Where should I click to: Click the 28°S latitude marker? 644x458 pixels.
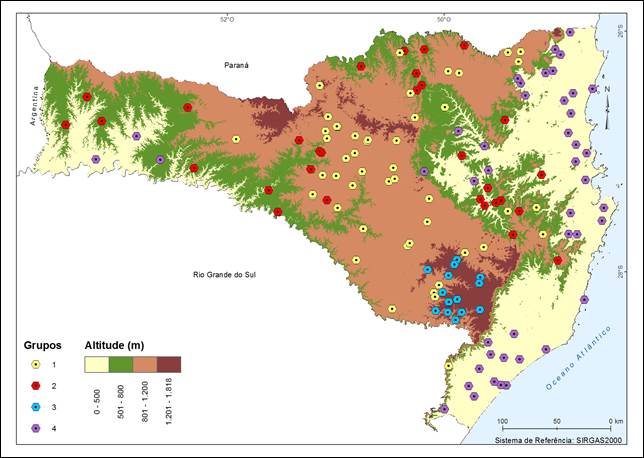coord(620,270)
